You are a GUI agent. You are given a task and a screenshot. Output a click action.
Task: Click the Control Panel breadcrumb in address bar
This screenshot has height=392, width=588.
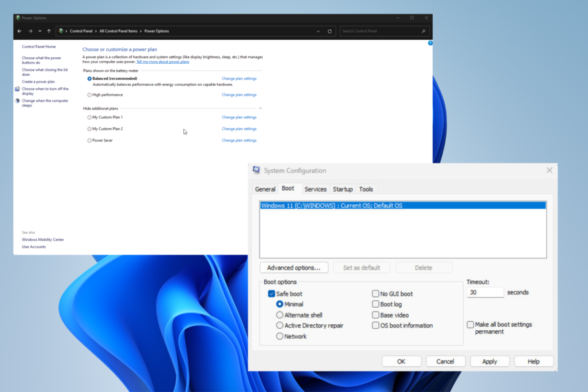81,31
